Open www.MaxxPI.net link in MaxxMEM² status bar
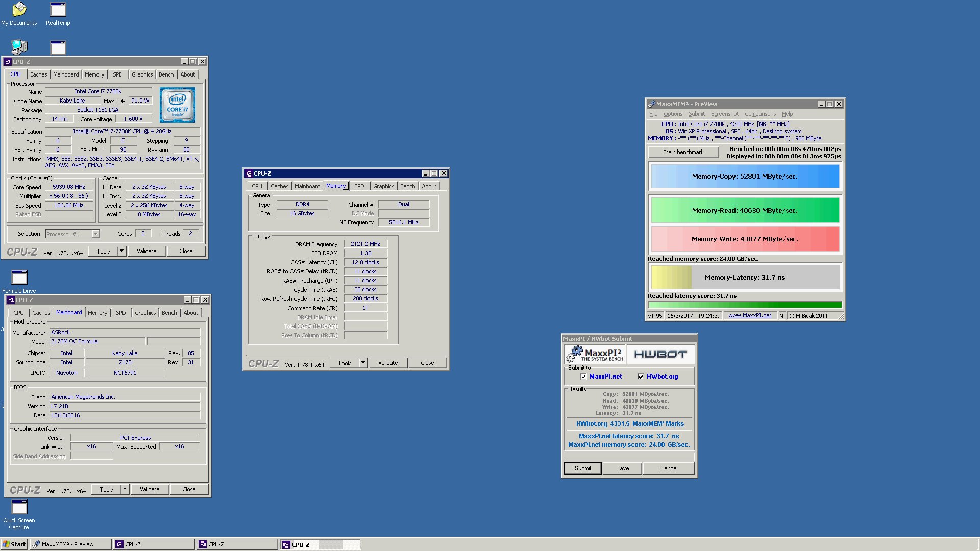980x551 pixels. pos(749,316)
